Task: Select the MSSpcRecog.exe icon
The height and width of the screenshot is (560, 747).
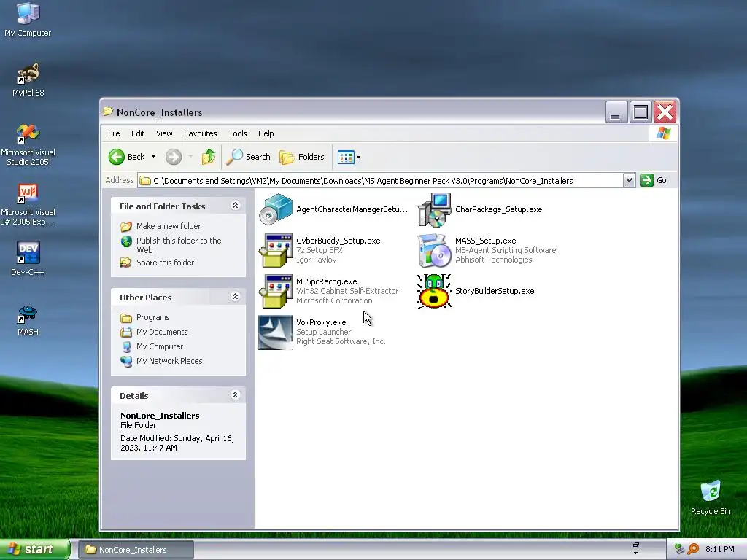Action: point(276,292)
